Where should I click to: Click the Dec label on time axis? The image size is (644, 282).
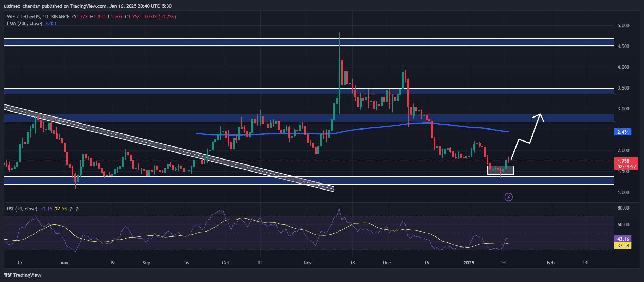tap(387, 263)
